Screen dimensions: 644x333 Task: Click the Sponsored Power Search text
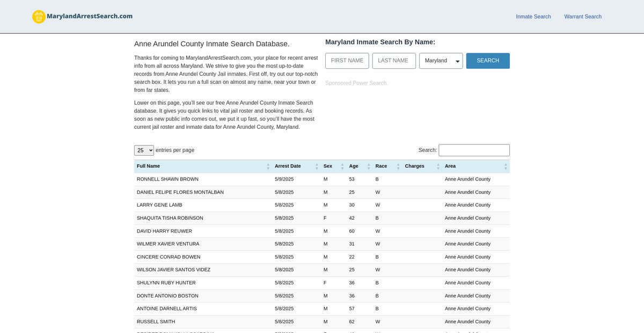[356, 83]
